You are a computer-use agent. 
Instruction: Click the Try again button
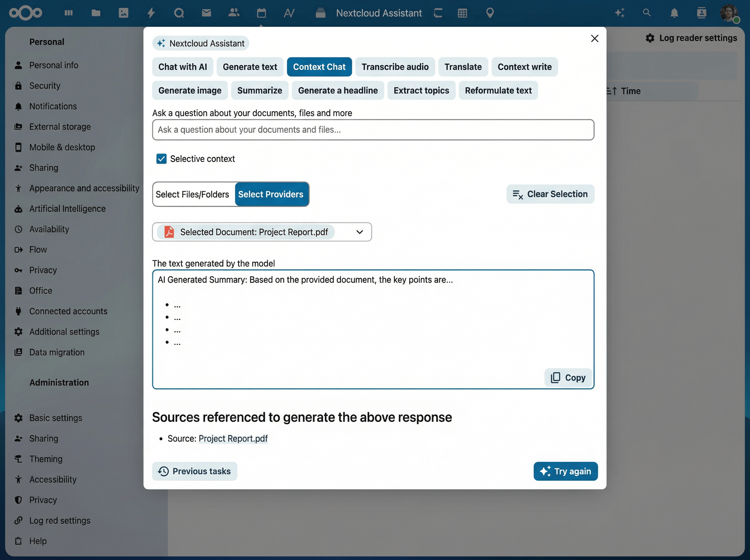click(565, 471)
